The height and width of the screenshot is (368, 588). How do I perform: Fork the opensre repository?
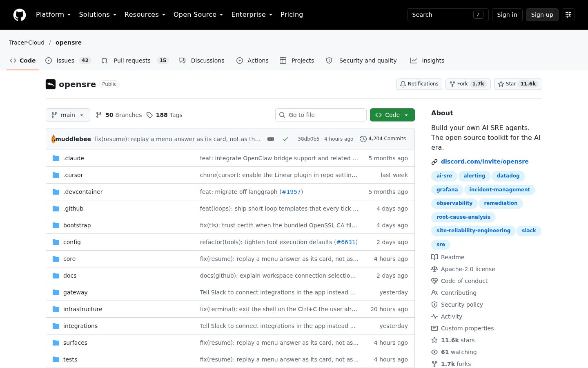(x=468, y=84)
